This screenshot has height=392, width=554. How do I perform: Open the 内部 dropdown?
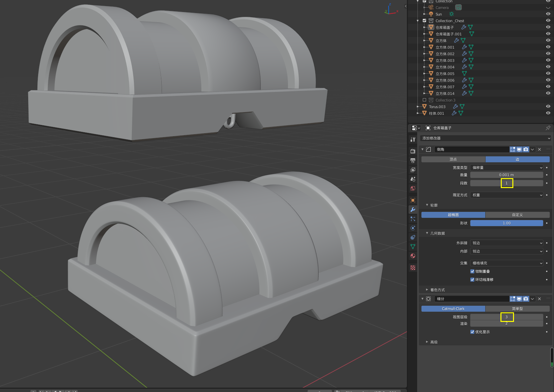coord(507,251)
